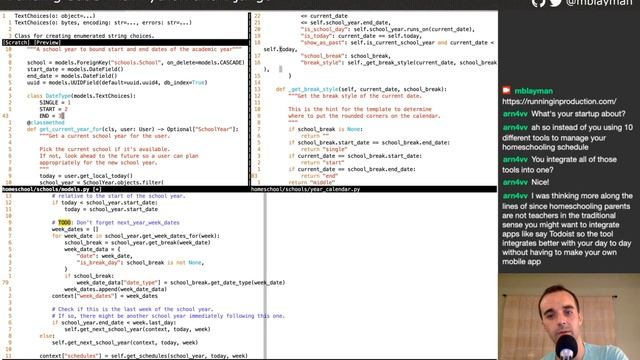Click the "START = 2" line
The height and width of the screenshot is (360, 640).
coord(53,109)
